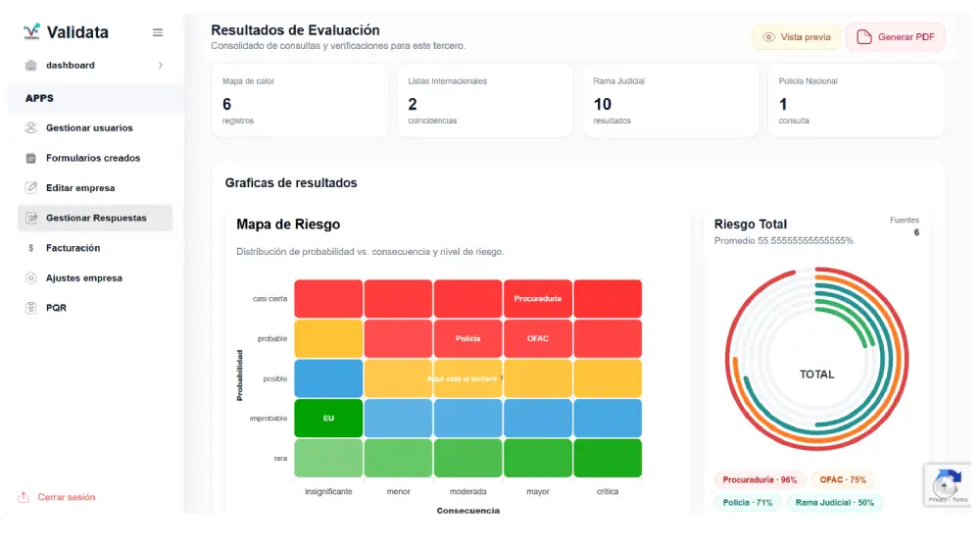
Task: Go to Editar empresa
Action: tap(95, 187)
